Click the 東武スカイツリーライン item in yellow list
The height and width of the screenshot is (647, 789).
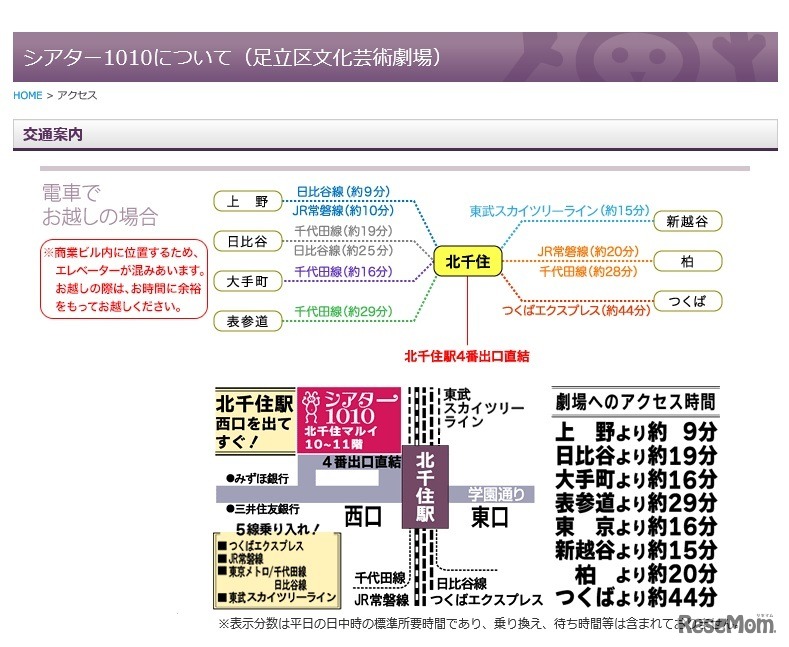click(x=277, y=597)
